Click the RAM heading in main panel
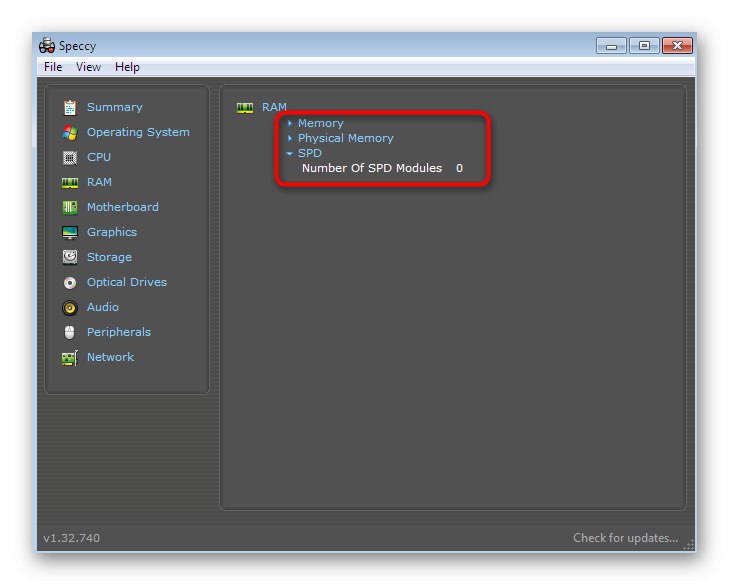The height and width of the screenshot is (585, 729). (274, 107)
